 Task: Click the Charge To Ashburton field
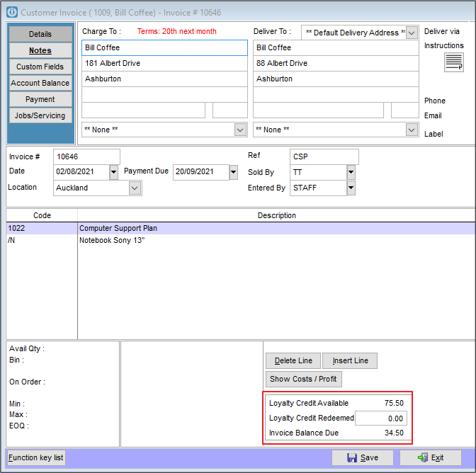pyautogui.click(x=164, y=79)
